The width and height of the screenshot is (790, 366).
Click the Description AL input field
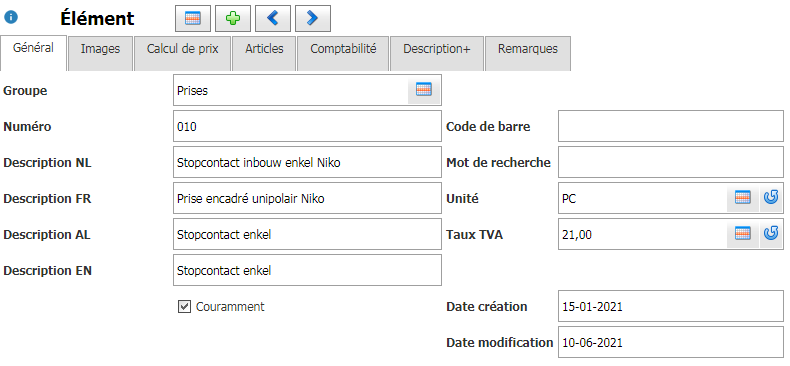point(307,234)
